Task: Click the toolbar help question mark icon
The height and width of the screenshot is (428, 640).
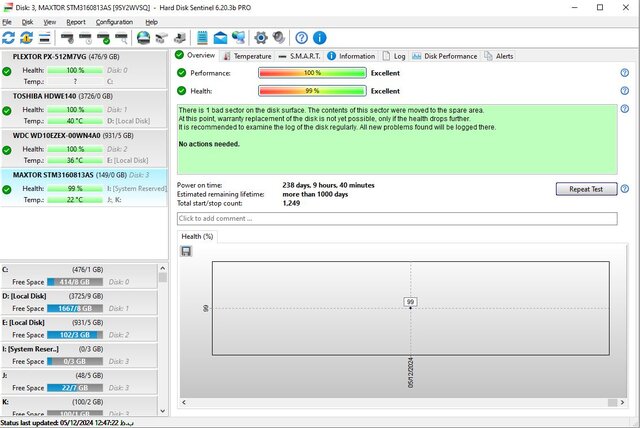Action: (301, 37)
